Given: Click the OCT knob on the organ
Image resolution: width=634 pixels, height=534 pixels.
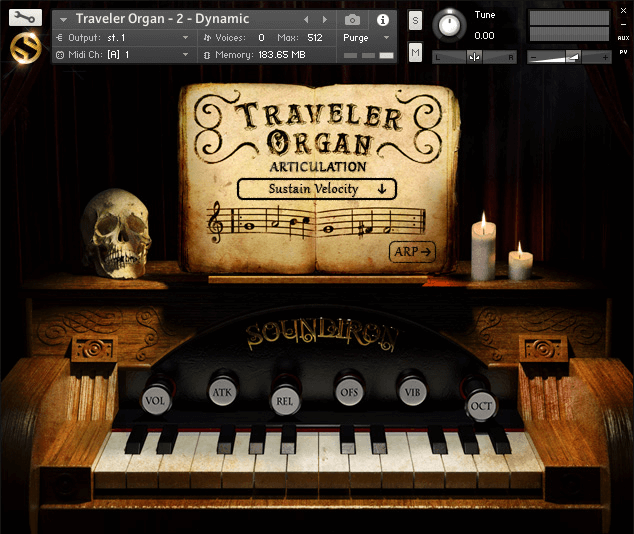Looking at the screenshot, I should [480, 404].
